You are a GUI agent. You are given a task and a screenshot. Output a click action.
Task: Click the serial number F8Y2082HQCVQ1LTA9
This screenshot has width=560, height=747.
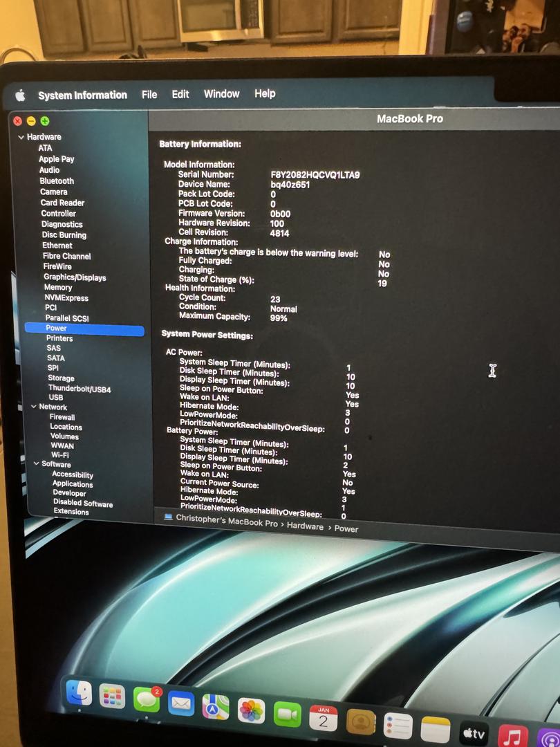(x=315, y=175)
